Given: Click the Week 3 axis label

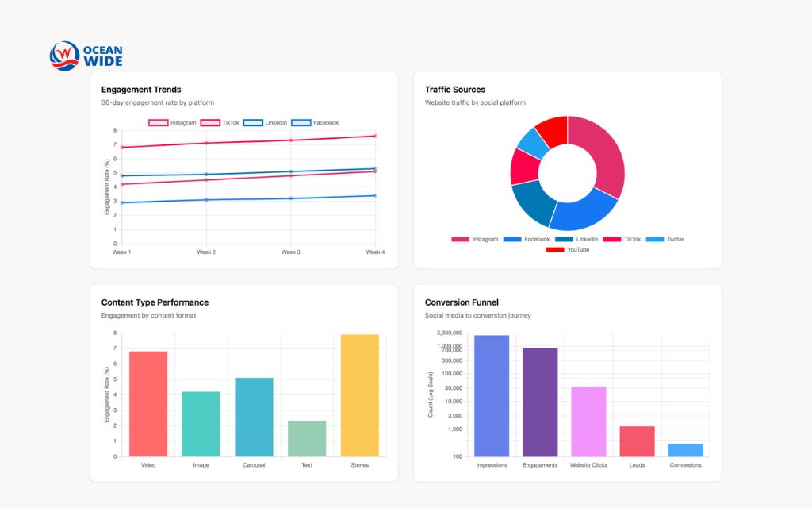Looking at the screenshot, I should (x=291, y=252).
